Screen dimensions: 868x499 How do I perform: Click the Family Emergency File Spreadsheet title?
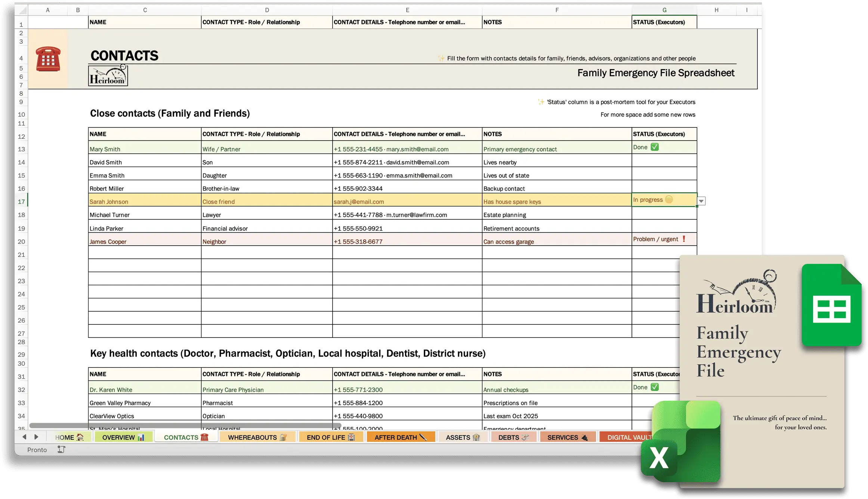point(656,73)
